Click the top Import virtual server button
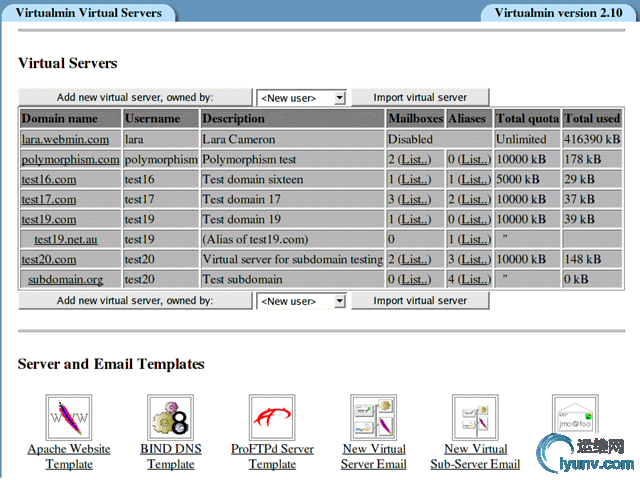Image resolution: width=640 pixels, height=480 pixels. tap(420, 97)
